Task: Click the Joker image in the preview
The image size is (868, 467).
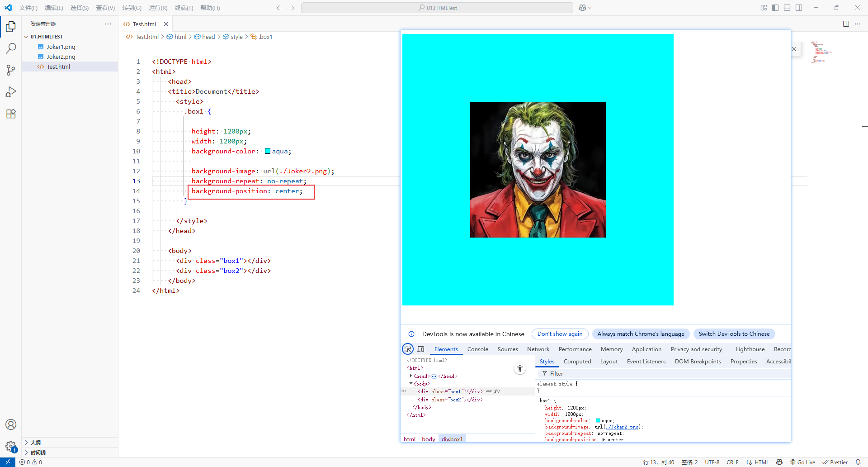Action: pyautogui.click(x=538, y=170)
